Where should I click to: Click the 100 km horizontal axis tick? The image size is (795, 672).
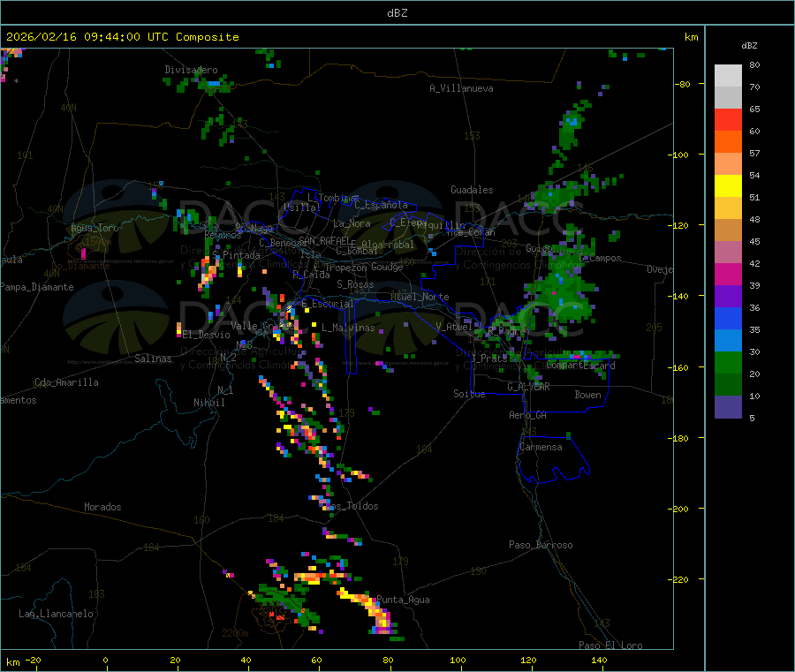(x=458, y=660)
